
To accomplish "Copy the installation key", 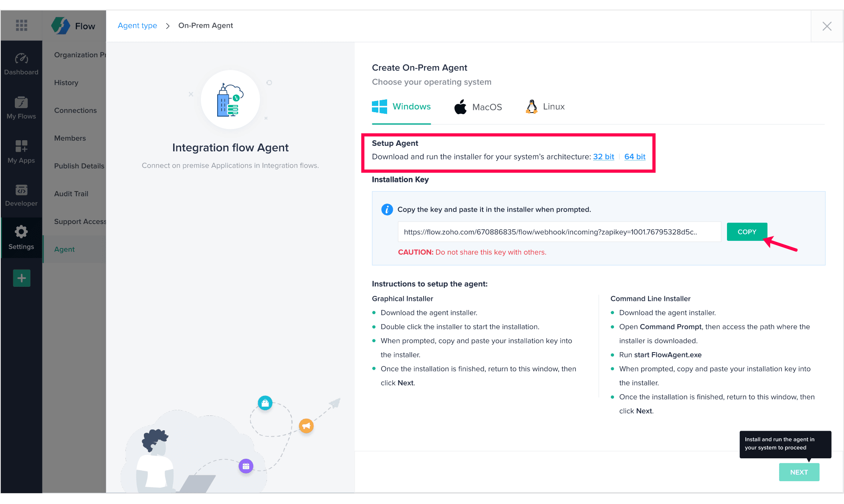I will click(x=747, y=232).
